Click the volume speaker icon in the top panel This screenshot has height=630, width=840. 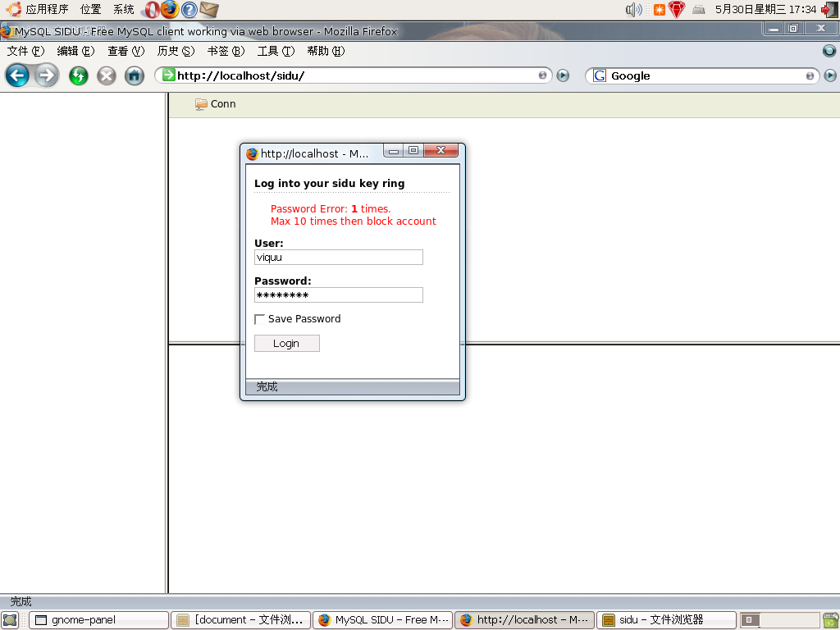633,10
